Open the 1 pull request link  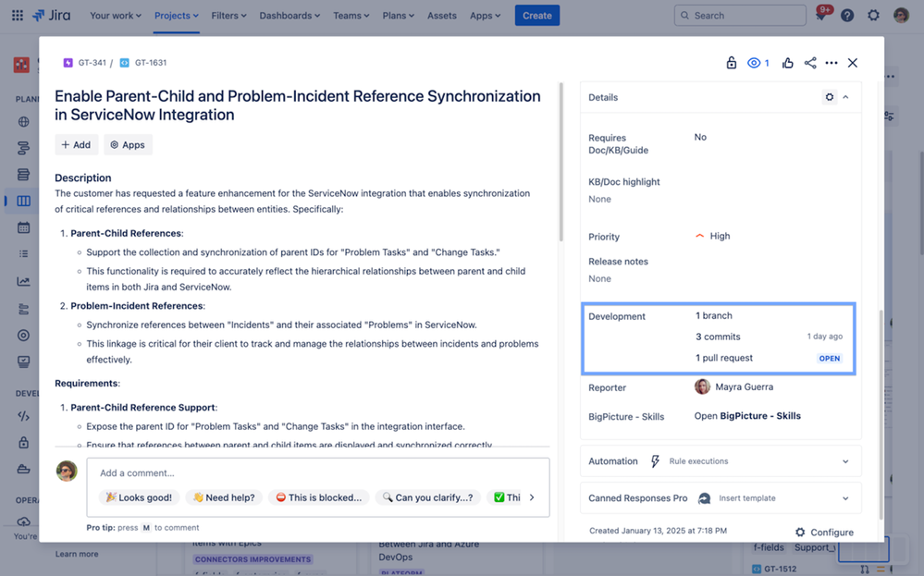(724, 358)
